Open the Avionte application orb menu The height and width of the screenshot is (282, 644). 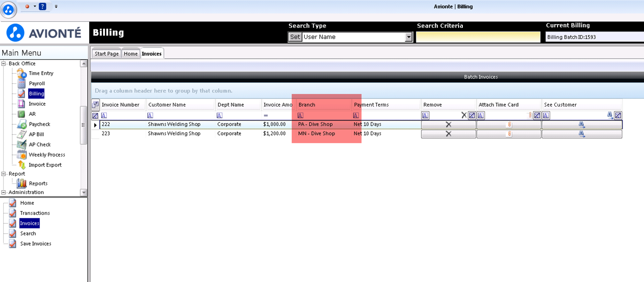[8, 8]
